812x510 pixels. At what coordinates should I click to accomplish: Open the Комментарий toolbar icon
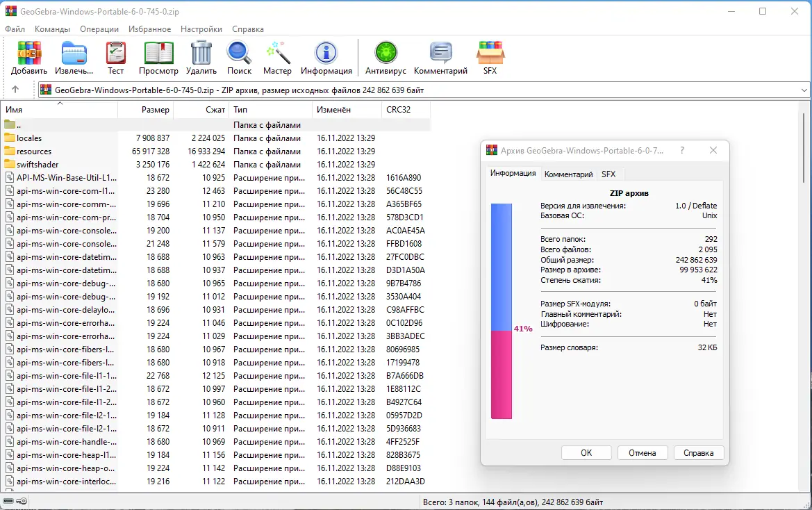coord(440,53)
